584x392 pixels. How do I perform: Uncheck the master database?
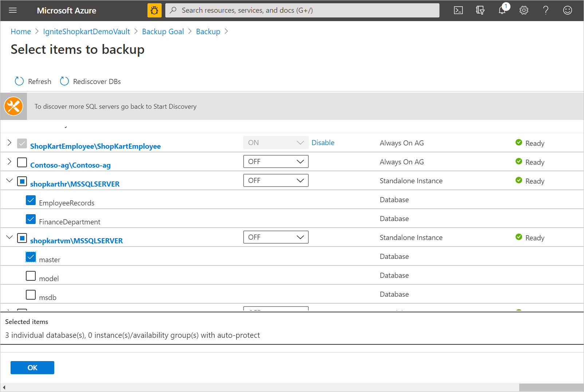point(31,257)
